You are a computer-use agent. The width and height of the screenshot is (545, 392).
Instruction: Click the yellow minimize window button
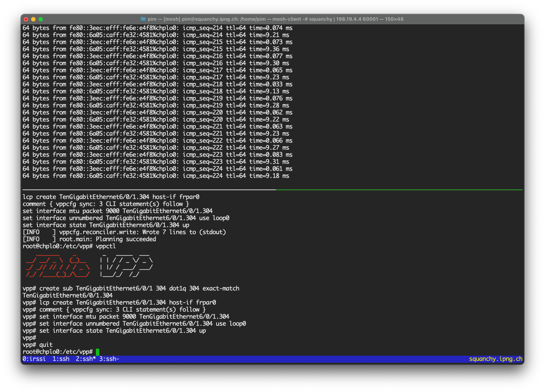(x=33, y=19)
